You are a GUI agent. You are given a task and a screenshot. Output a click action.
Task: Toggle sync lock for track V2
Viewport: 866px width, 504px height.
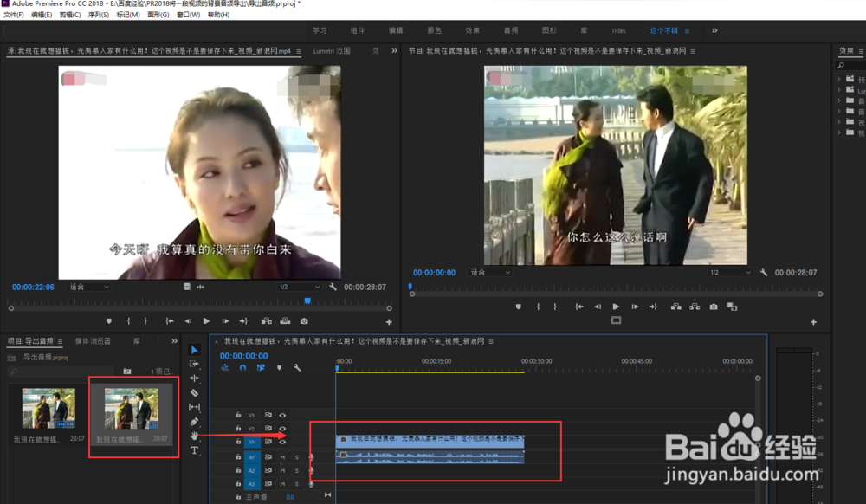268,429
